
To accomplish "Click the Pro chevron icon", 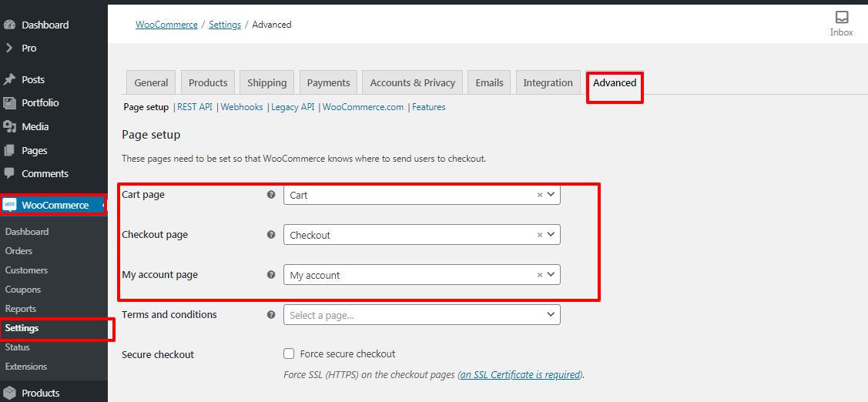I will click(9, 49).
